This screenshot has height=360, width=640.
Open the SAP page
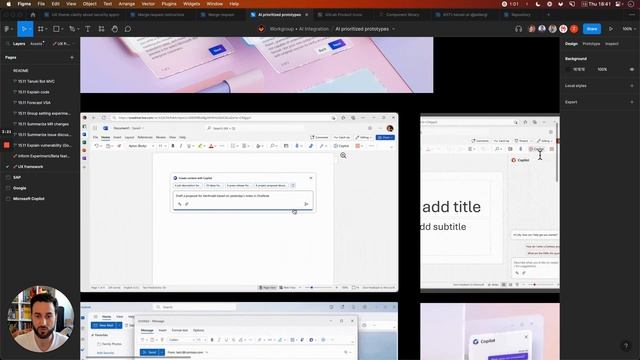(17, 177)
